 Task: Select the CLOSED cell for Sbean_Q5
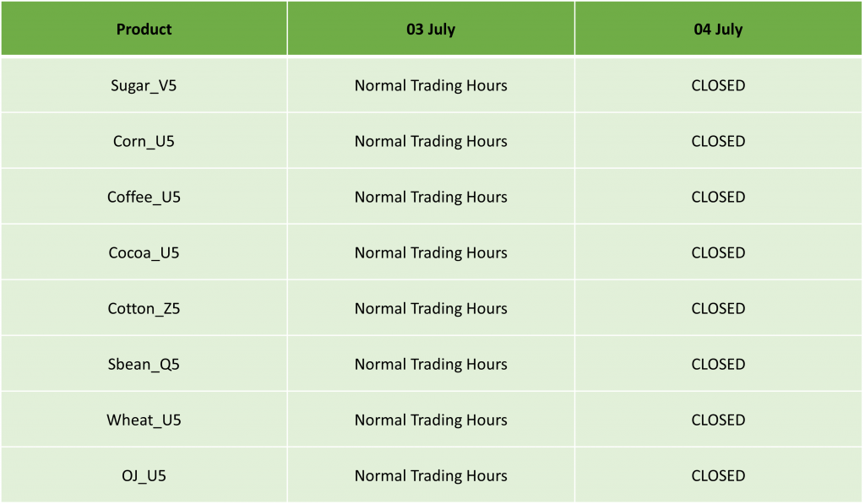718,364
